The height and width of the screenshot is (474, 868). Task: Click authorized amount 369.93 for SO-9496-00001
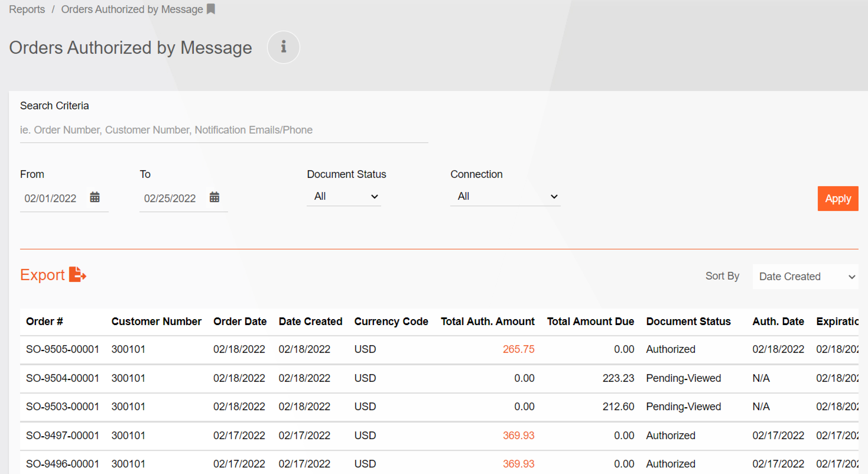pos(519,464)
